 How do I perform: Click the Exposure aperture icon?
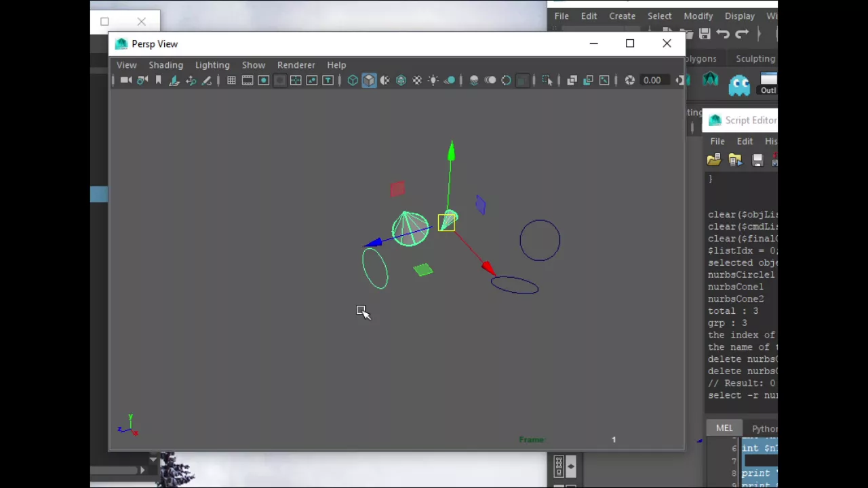click(630, 81)
